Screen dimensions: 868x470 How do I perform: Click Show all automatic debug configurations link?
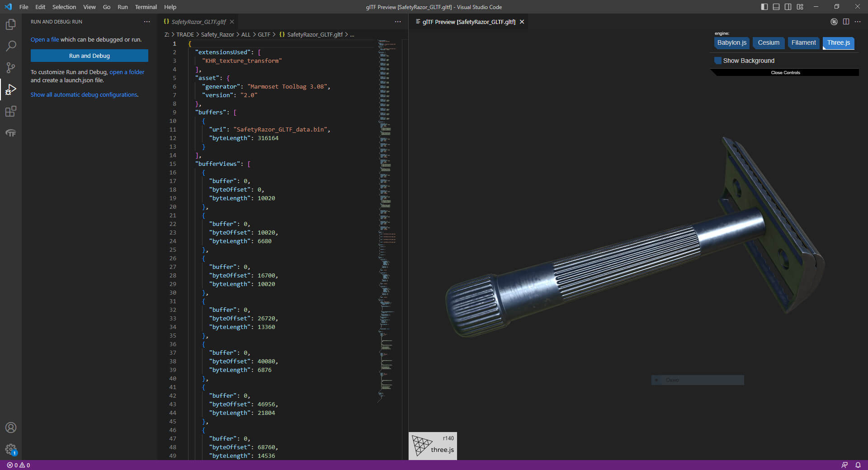[x=85, y=95]
